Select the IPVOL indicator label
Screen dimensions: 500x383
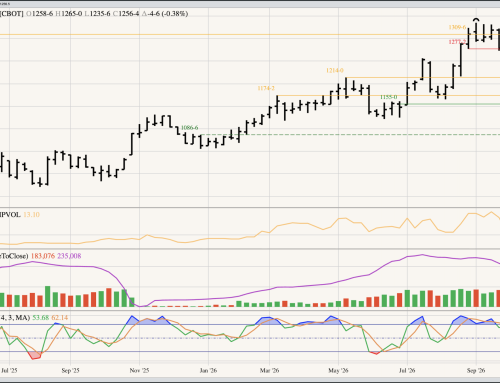[10, 215]
